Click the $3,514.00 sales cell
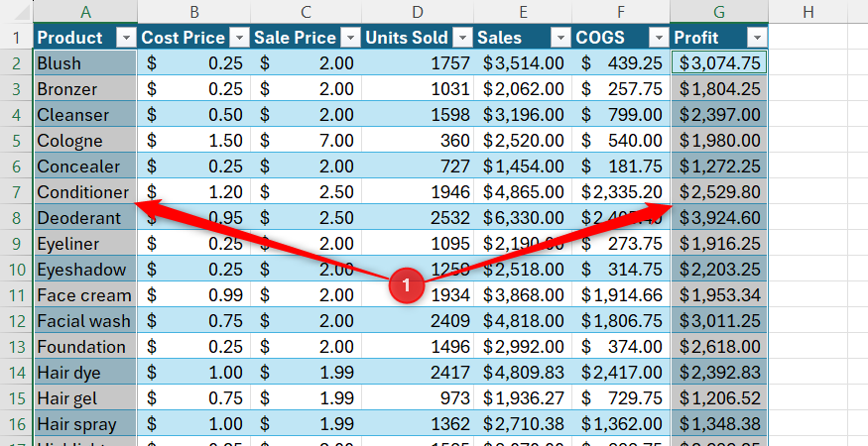The height and width of the screenshot is (446, 868). (523, 63)
